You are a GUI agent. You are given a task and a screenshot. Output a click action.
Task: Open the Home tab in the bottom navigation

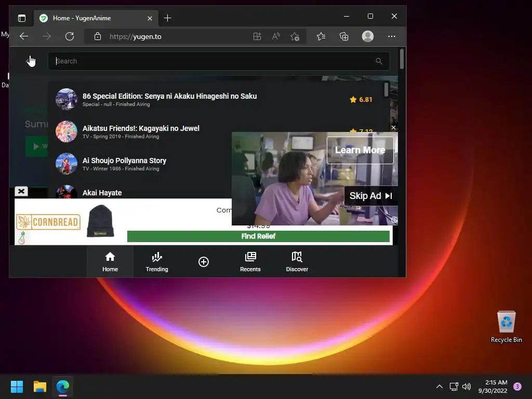110,262
